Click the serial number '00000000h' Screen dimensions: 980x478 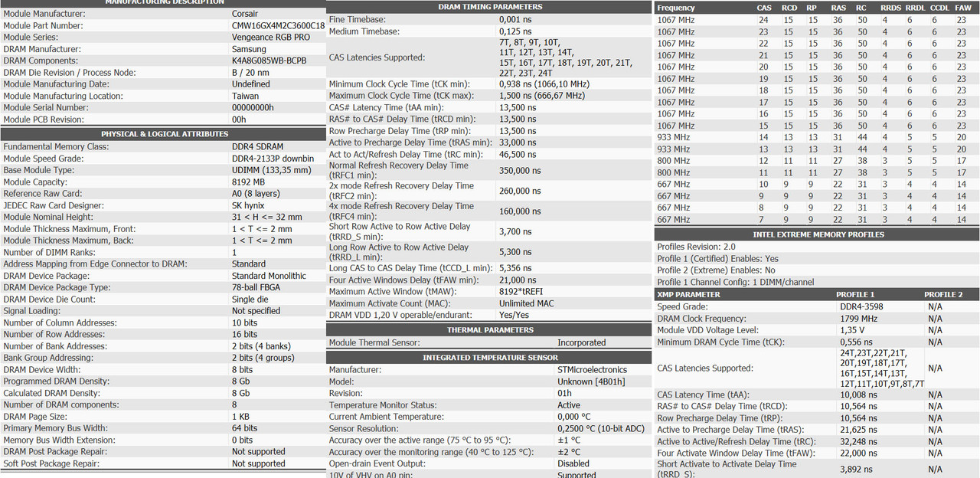tap(253, 107)
